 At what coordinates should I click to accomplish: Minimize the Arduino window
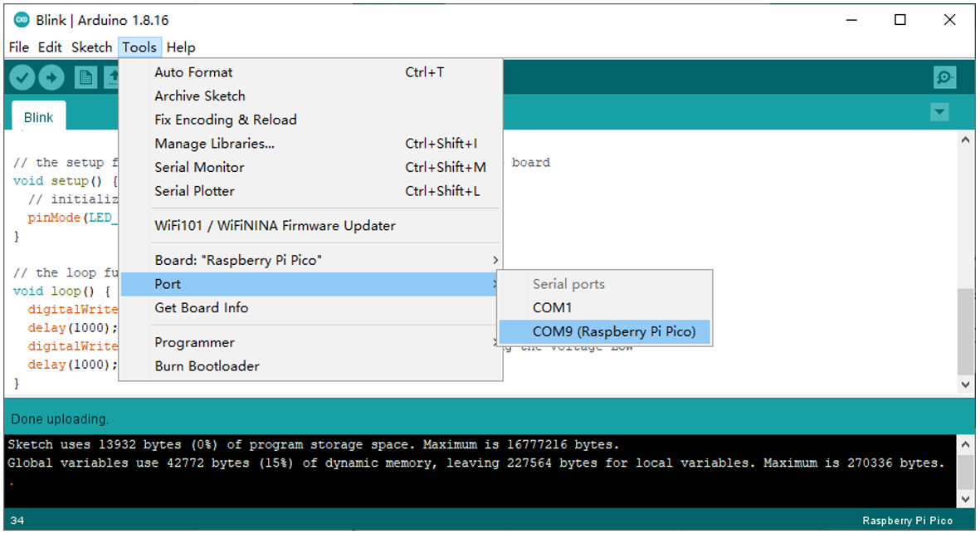[x=851, y=20]
